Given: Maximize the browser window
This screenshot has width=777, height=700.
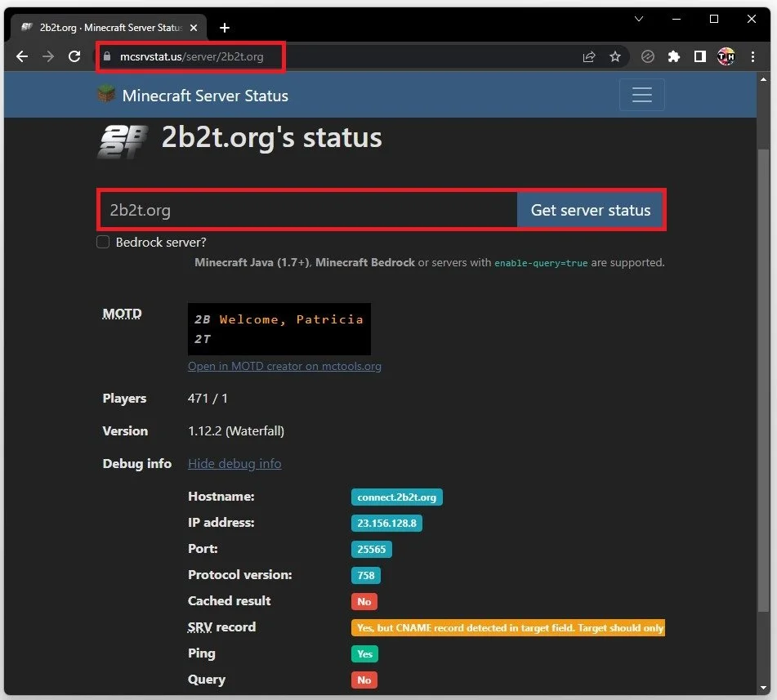Looking at the screenshot, I should [713, 20].
